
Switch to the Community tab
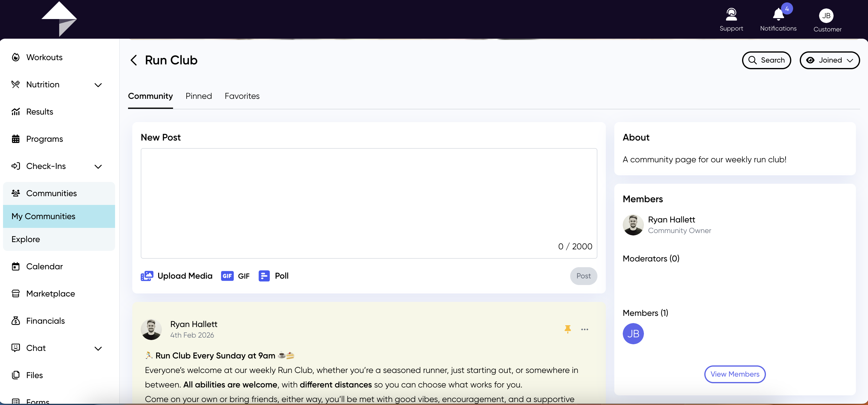(150, 96)
